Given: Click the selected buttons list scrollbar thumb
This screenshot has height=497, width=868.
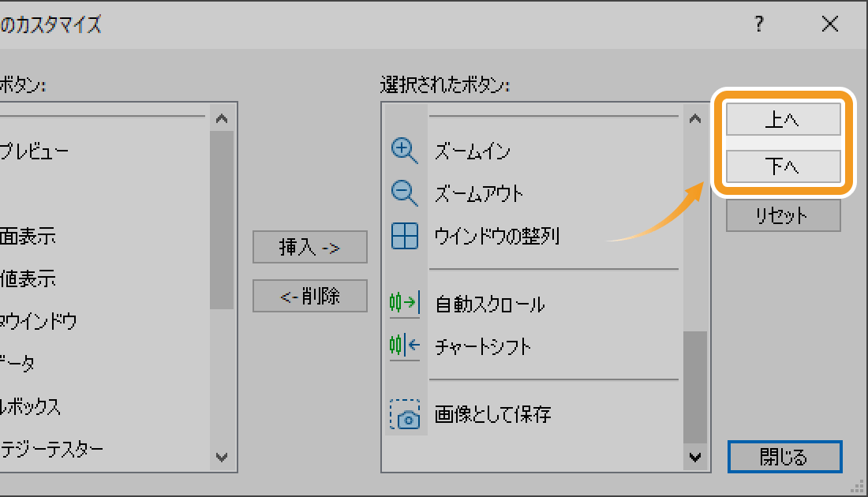Looking at the screenshot, I should tap(695, 387).
